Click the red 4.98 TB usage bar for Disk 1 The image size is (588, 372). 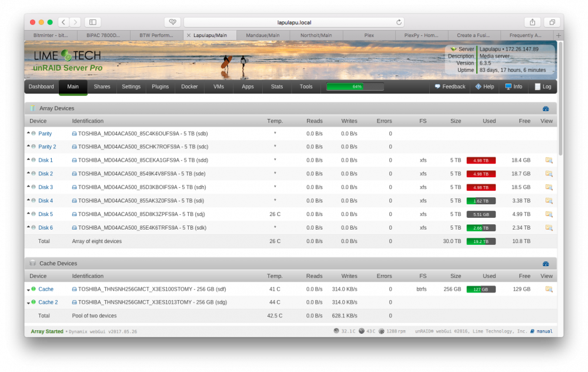coord(481,160)
